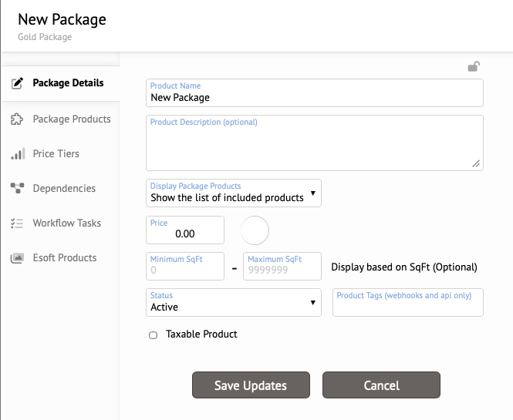
Task: Click the unlock padlock icon
Action: (474, 67)
